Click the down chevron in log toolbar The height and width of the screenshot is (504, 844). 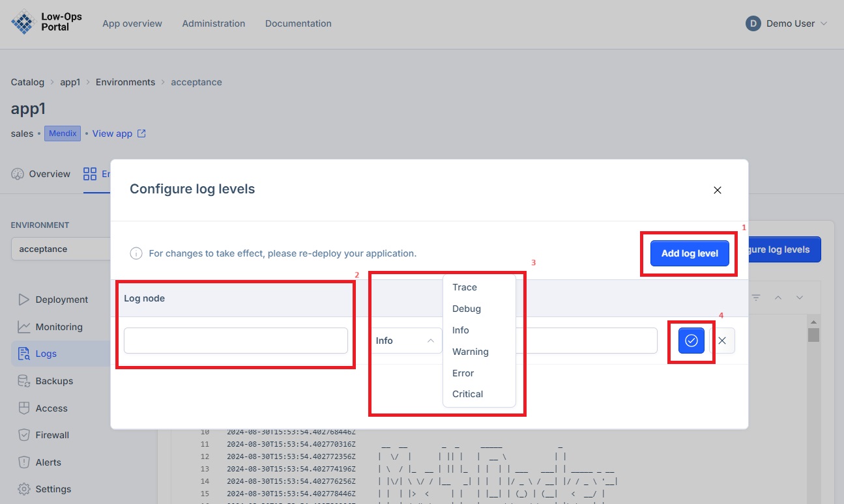pyautogui.click(x=799, y=298)
